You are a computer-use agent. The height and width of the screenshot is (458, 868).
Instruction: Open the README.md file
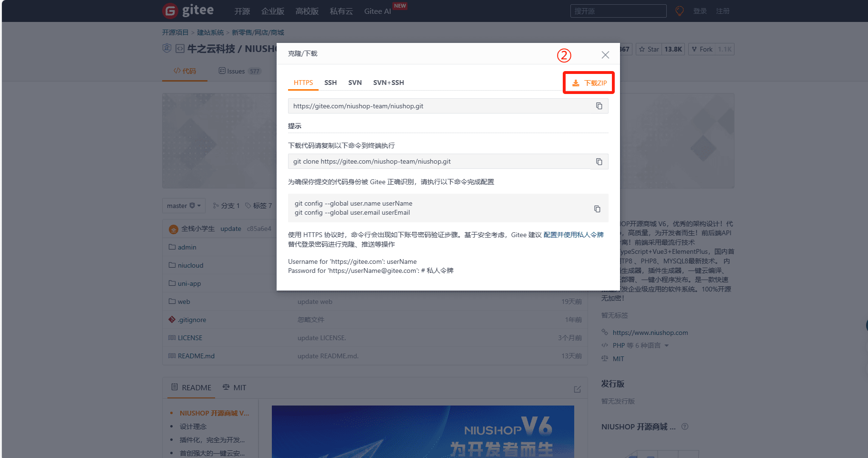tap(196, 356)
